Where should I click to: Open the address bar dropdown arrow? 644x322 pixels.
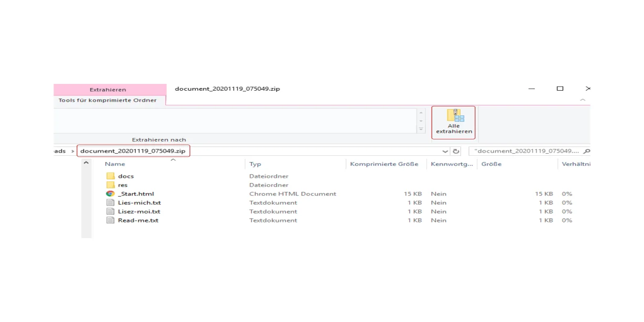[x=444, y=151]
